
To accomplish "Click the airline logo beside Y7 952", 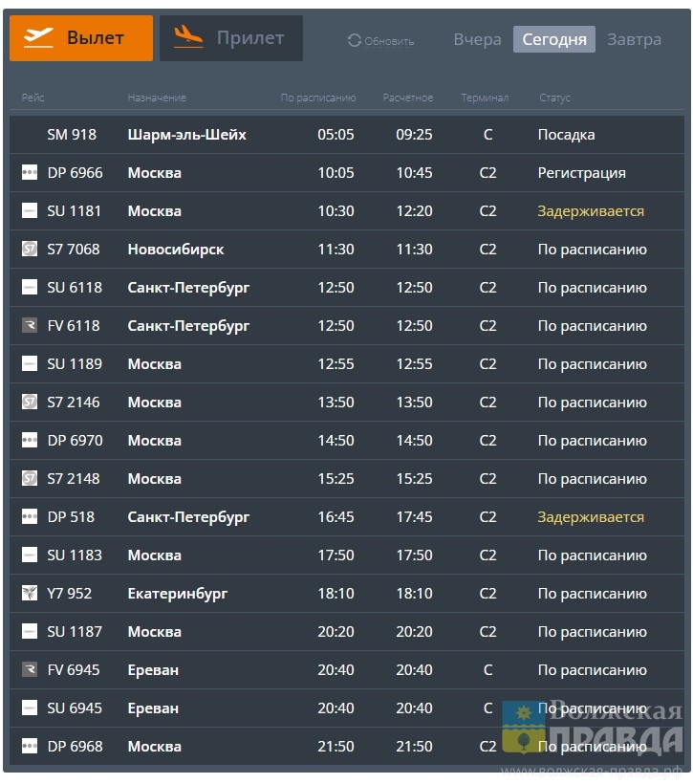I will (30, 594).
